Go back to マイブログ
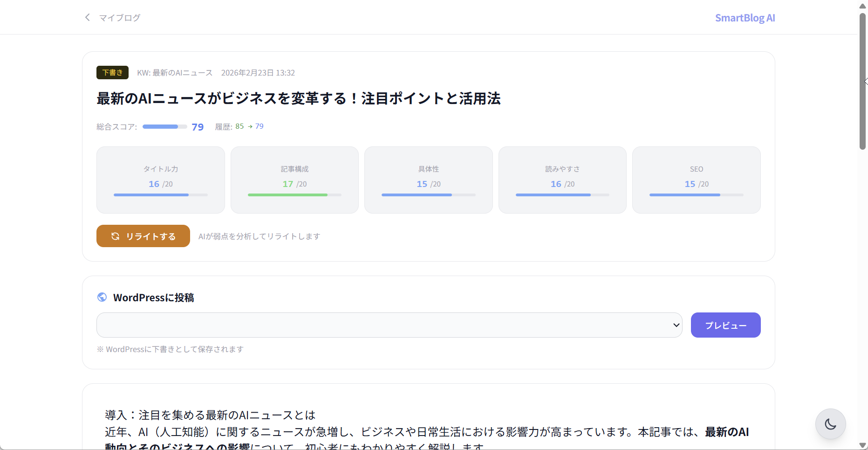 pos(119,18)
